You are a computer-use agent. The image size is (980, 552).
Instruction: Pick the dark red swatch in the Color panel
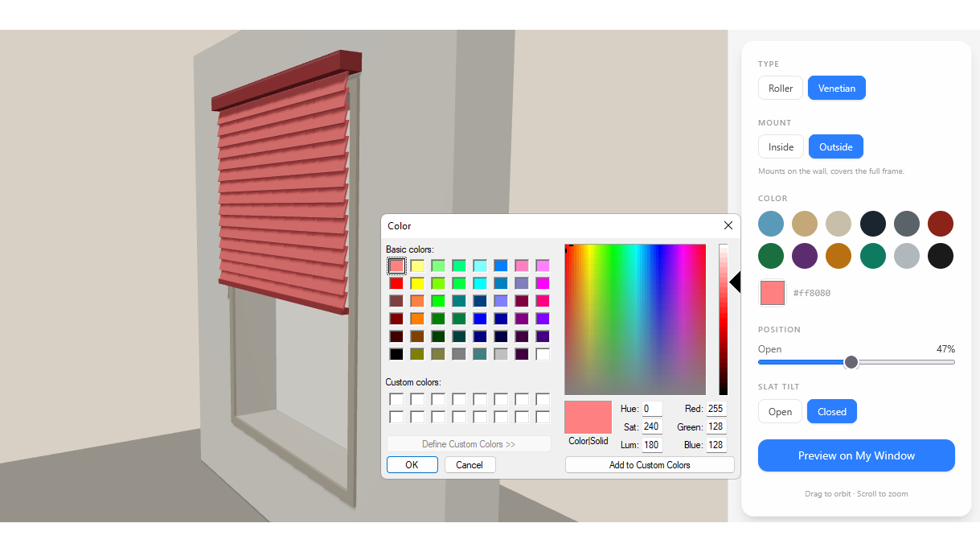click(941, 224)
